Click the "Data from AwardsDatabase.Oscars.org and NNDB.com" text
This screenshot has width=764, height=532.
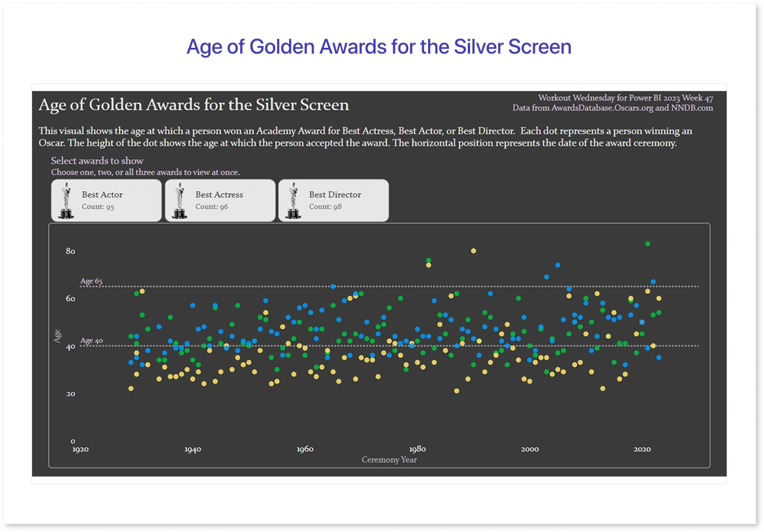click(x=612, y=108)
